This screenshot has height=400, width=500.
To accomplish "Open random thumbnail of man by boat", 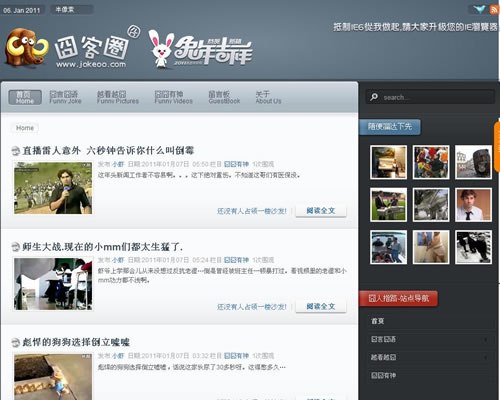I will click(x=388, y=247).
